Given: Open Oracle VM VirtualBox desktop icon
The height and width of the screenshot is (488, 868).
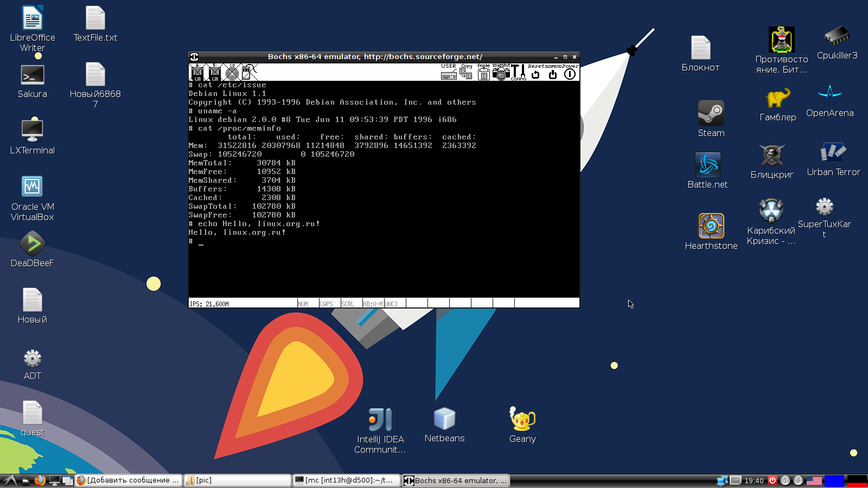Looking at the screenshot, I should (33, 198).
